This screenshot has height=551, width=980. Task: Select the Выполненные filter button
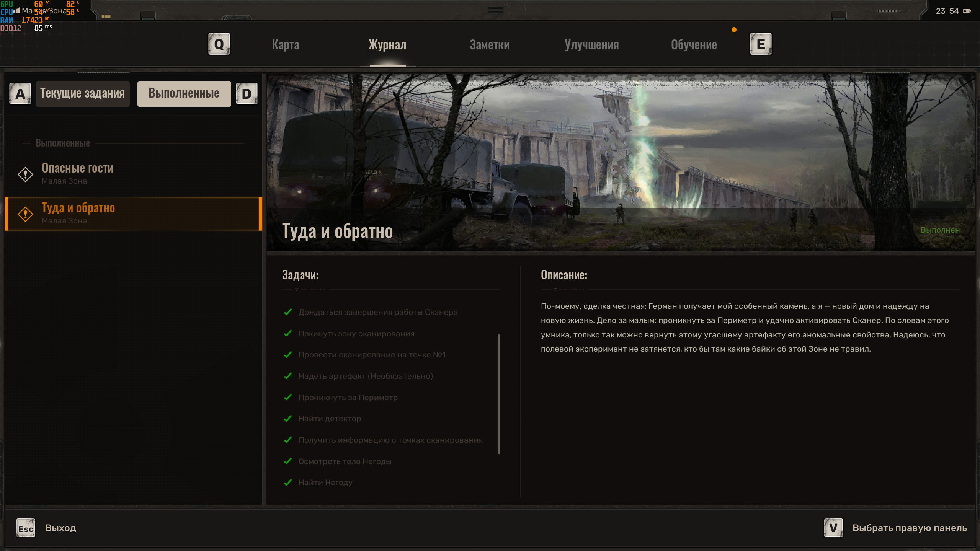(184, 94)
